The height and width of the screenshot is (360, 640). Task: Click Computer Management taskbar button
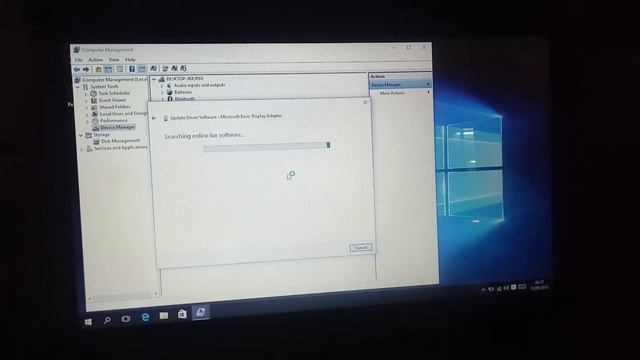pyautogui.click(x=200, y=312)
